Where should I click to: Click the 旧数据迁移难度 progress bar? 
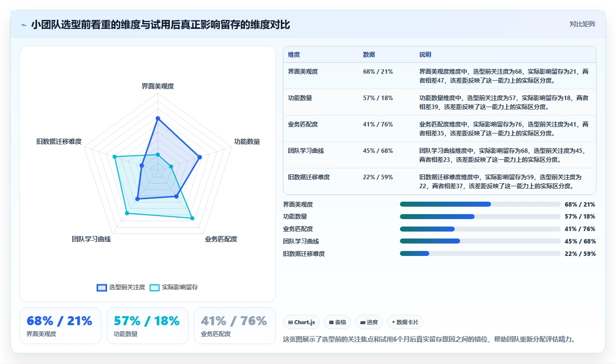(x=480, y=253)
